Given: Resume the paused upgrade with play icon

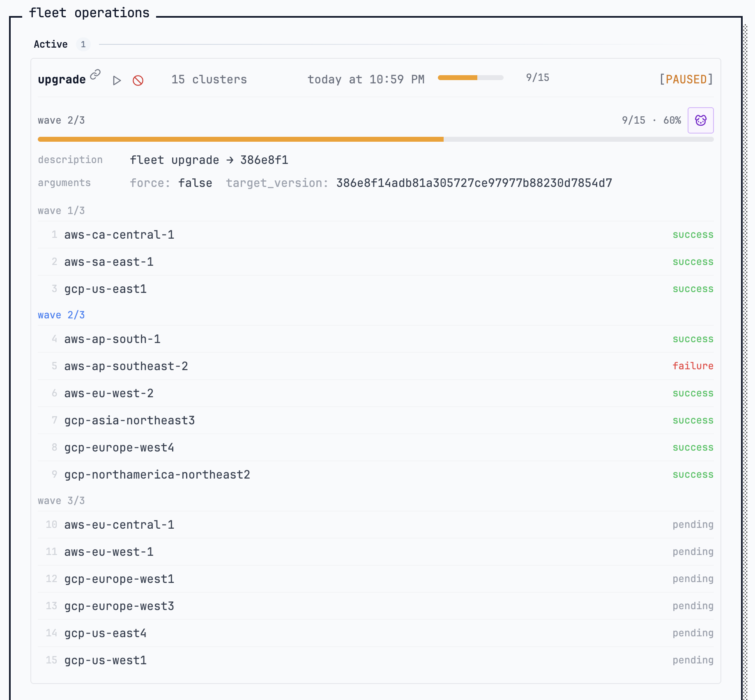Looking at the screenshot, I should point(117,81).
